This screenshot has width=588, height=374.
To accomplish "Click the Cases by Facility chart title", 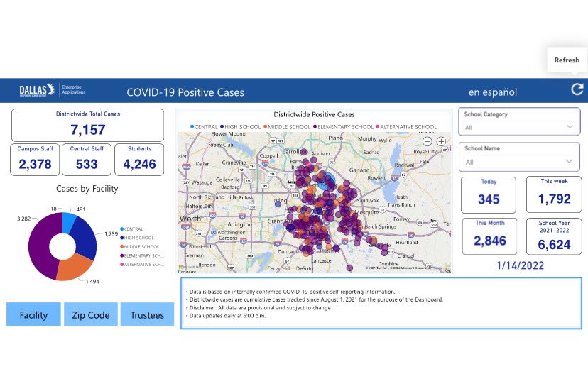I will 87,189.
